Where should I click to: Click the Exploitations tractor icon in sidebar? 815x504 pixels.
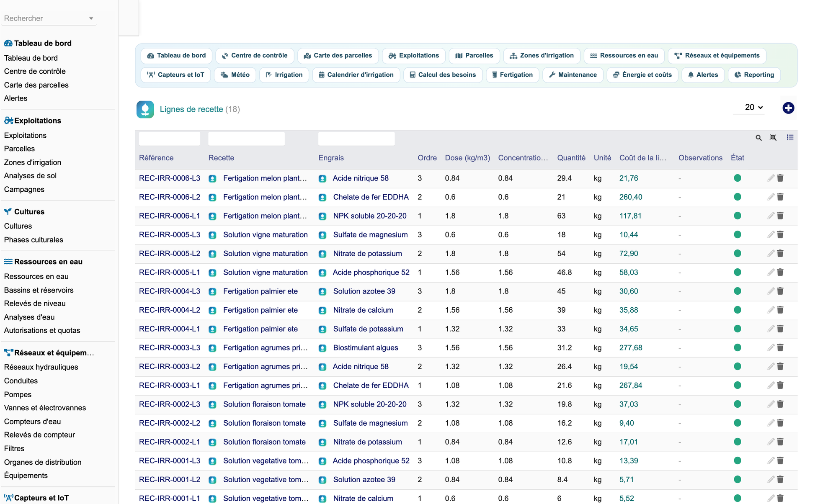(8, 121)
